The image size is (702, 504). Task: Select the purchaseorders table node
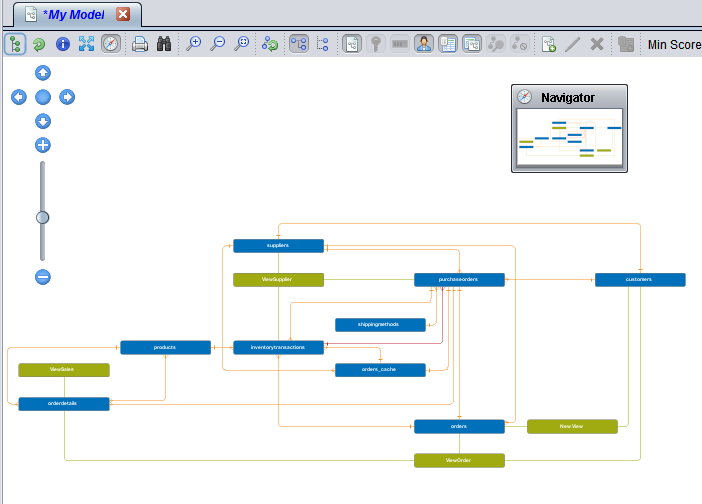tap(459, 280)
